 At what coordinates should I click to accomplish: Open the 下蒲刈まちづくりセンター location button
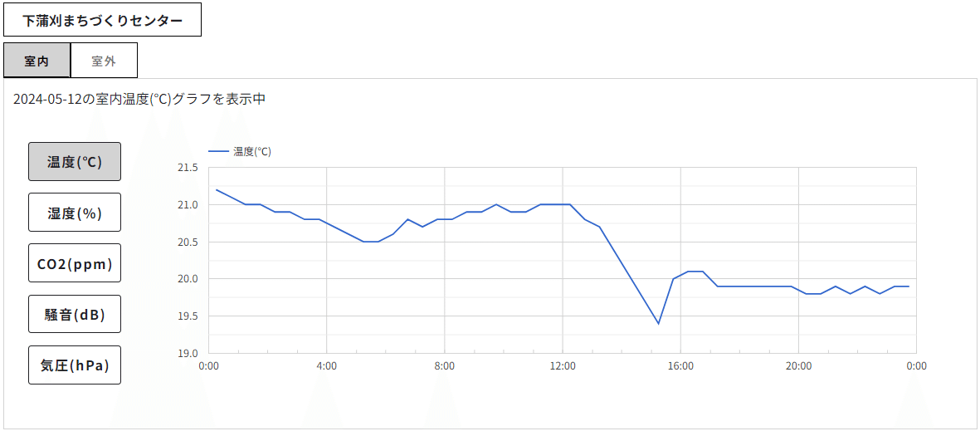(x=103, y=20)
